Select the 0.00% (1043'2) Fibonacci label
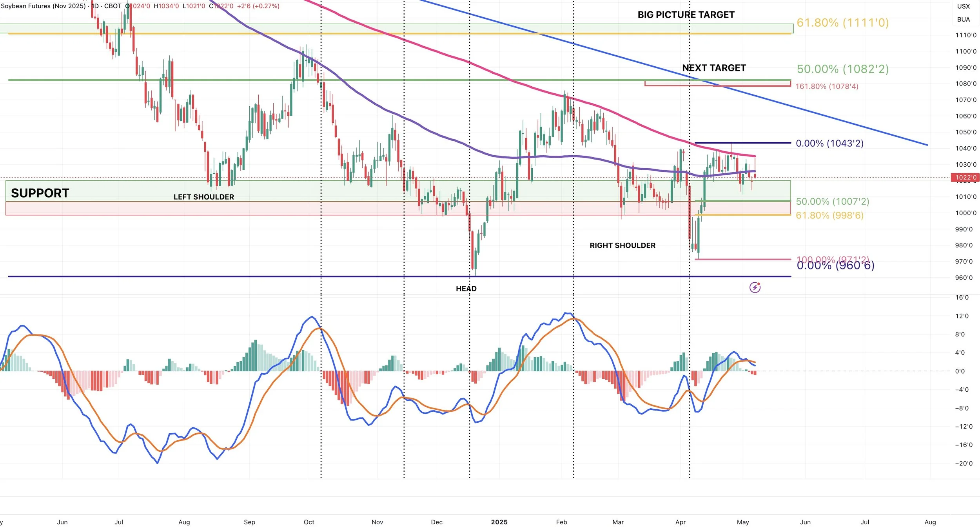 [829, 143]
